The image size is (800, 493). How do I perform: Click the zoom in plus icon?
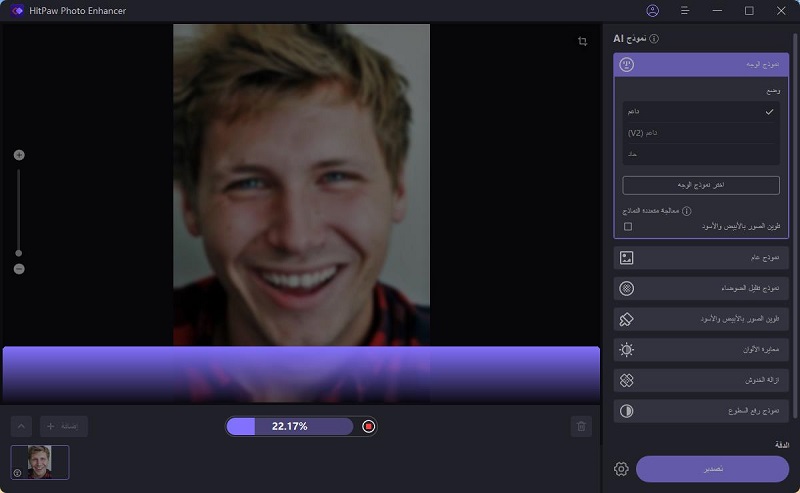pos(19,155)
